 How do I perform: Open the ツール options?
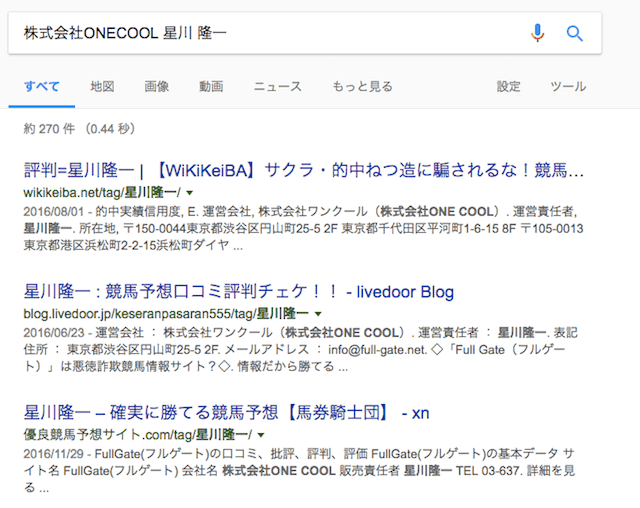click(x=568, y=87)
